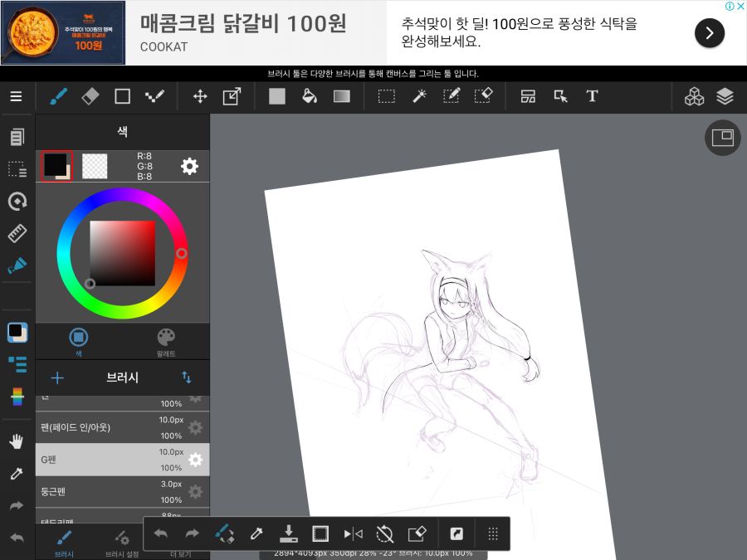Select the Operation cursor tool

click(x=561, y=97)
